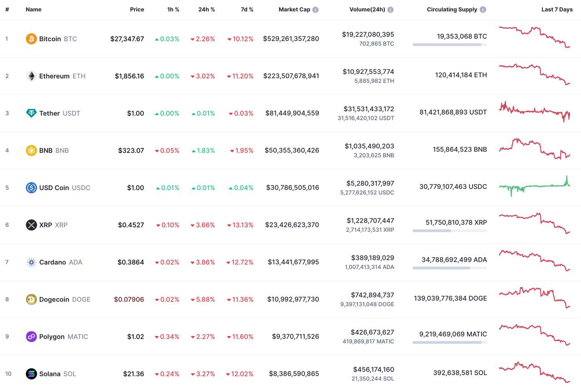Viewport: 581px width, 392px height.
Task: Open the Market Cap info tooltip icon
Action: pyautogui.click(x=315, y=10)
